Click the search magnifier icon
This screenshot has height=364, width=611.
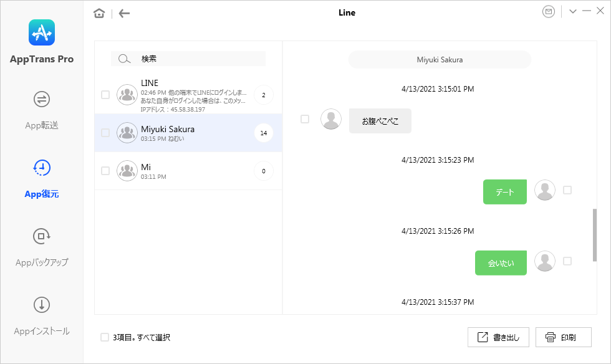(x=124, y=59)
